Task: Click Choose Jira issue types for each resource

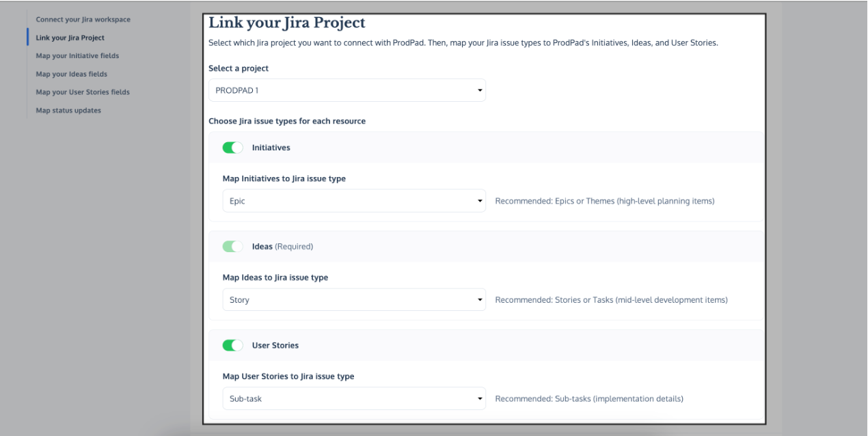Action: tap(287, 121)
